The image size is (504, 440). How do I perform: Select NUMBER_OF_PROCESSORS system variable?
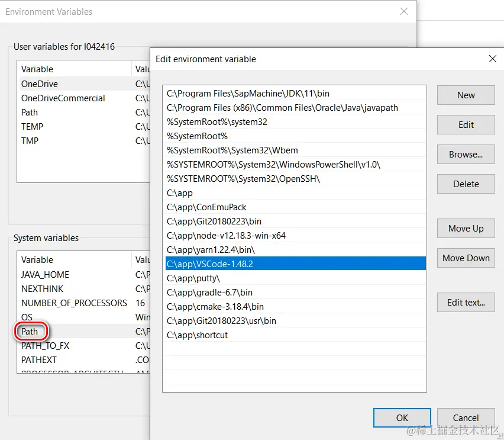[x=83, y=303]
